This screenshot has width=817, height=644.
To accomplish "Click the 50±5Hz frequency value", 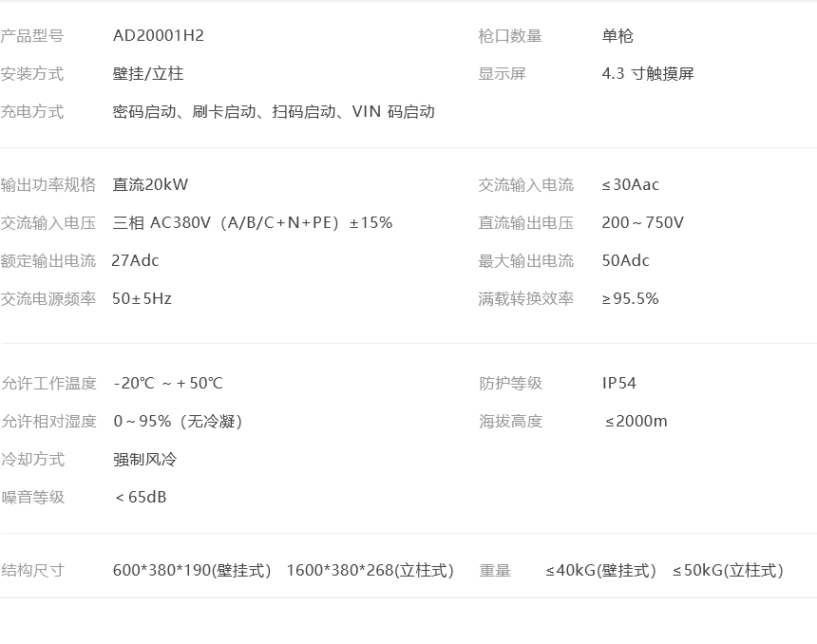I will [x=142, y=298].
